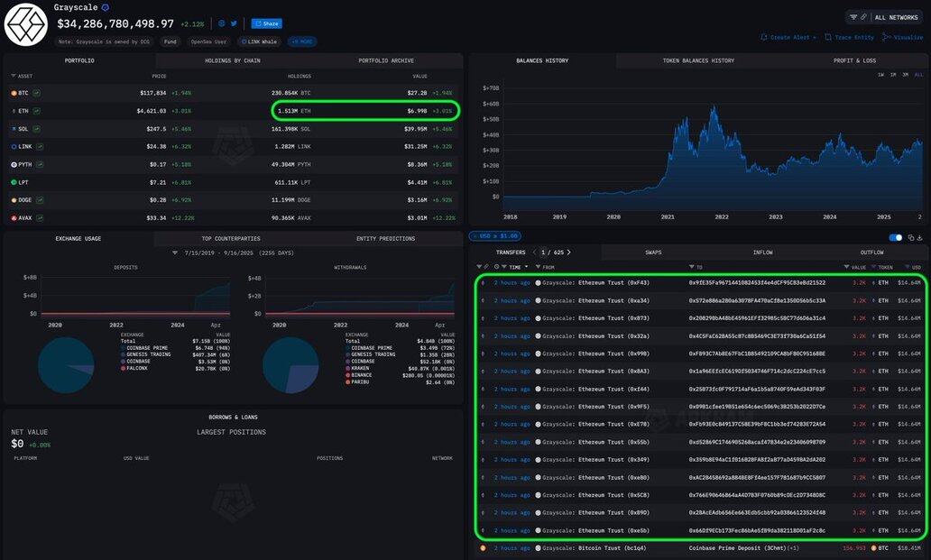Open the AVAX chart icon
The width and height of the screenshot is (931, 560).
click(39, 217)
